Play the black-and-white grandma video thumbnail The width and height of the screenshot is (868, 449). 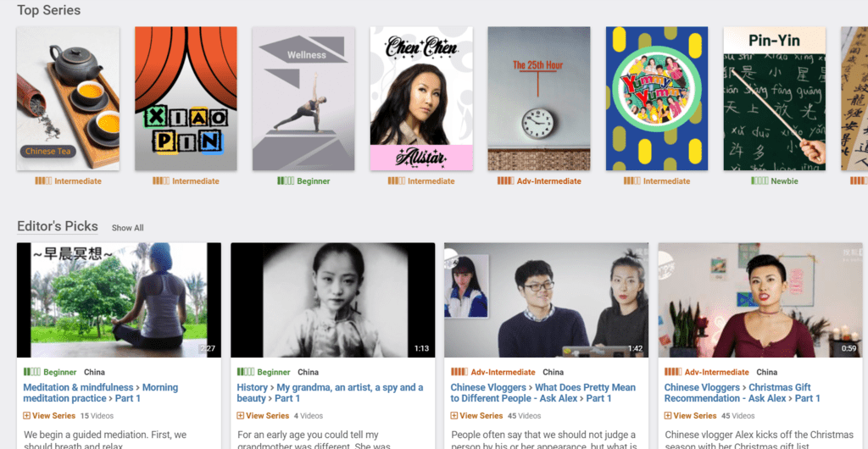click(332, 300)
